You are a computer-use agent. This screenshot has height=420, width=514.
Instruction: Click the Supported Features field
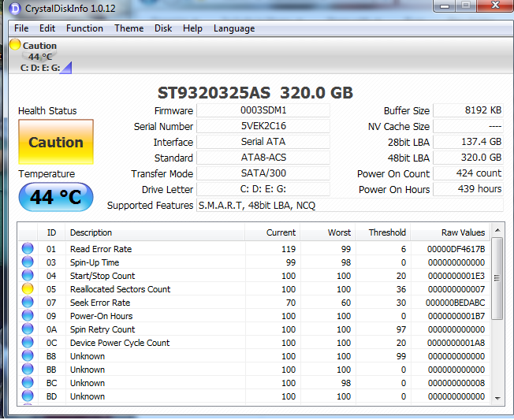point(350,206)
